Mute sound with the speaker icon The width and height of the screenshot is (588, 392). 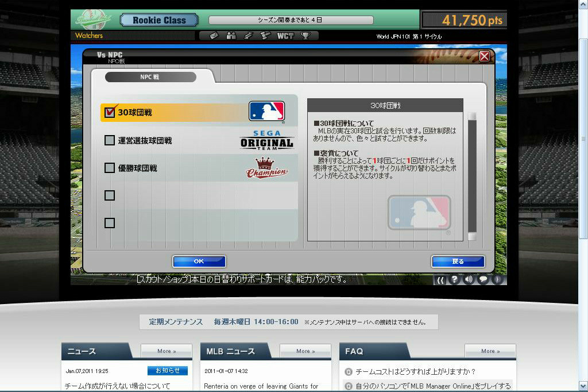click(x=469, y=279)
